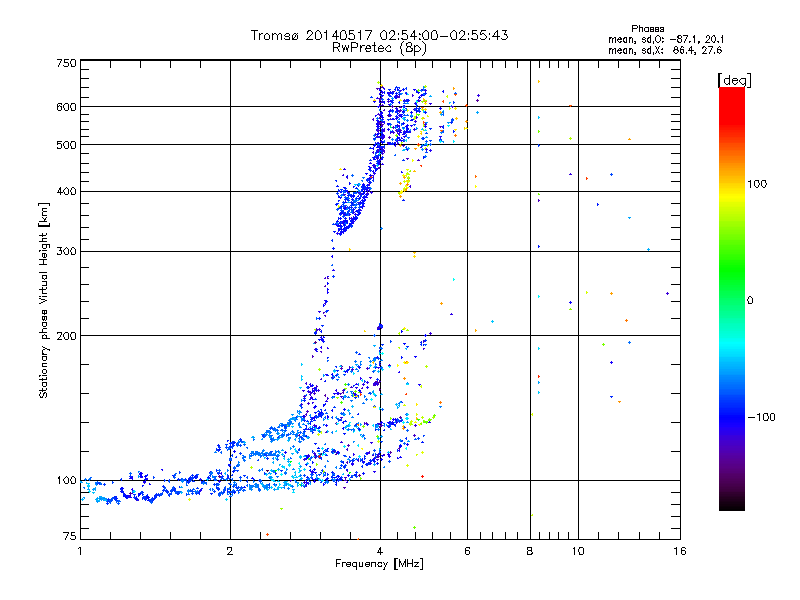
Task: Click the x-axis tick label '2'
Action: 230,551
